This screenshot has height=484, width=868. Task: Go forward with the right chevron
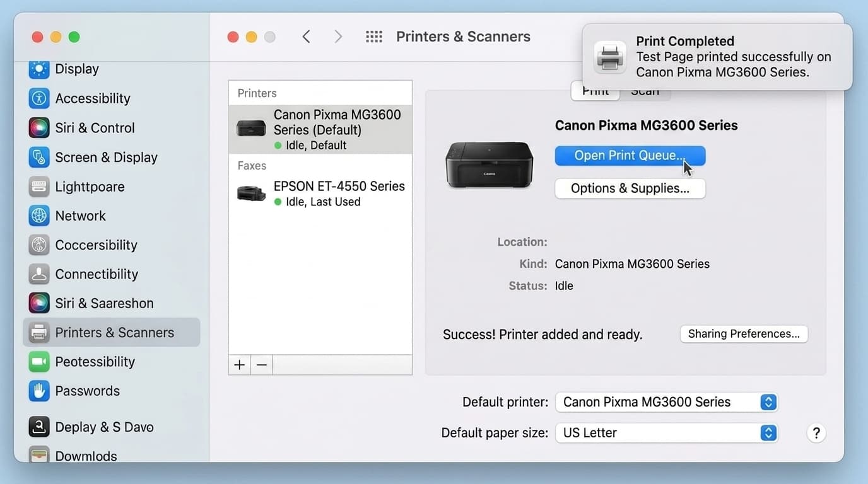click(x=338, y=37)
